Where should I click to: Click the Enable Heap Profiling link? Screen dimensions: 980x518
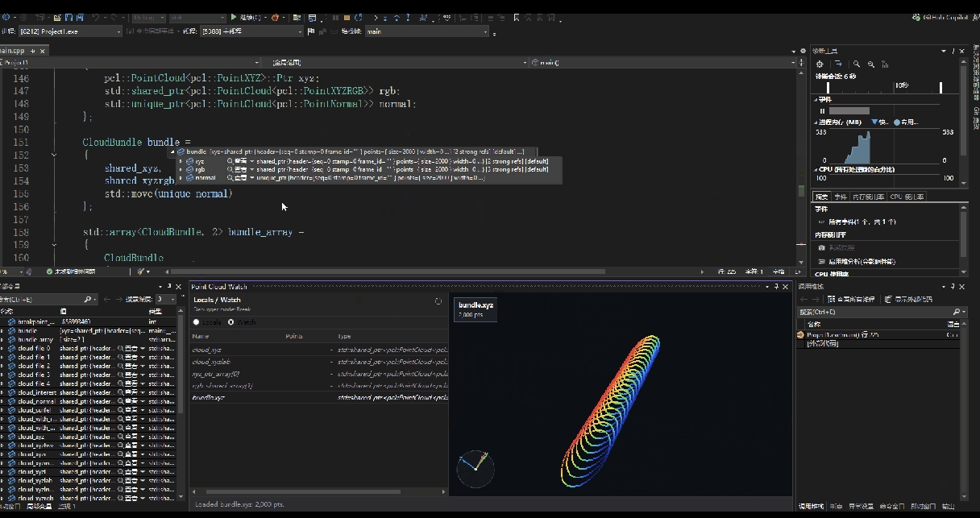856,261
